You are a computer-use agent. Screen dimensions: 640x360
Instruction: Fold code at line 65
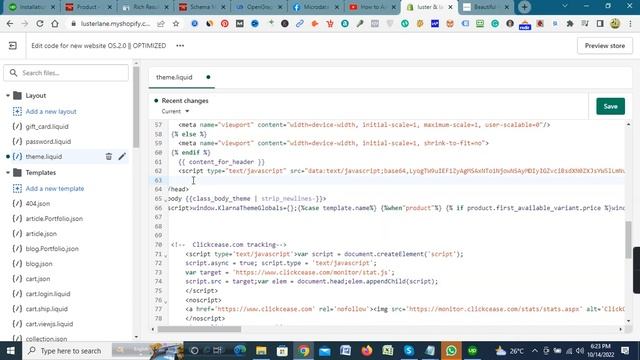pos(166,200)
